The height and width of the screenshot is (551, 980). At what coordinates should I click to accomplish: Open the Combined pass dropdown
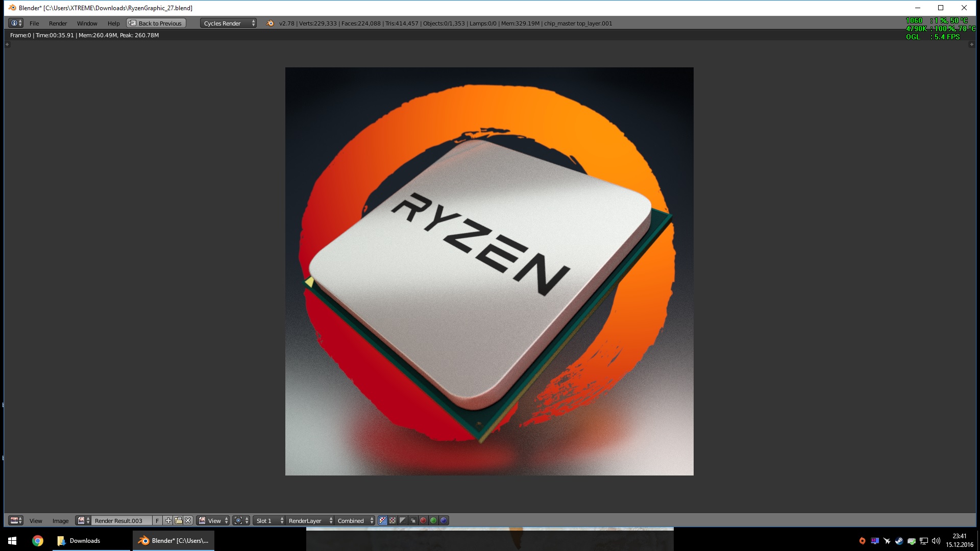355,520
